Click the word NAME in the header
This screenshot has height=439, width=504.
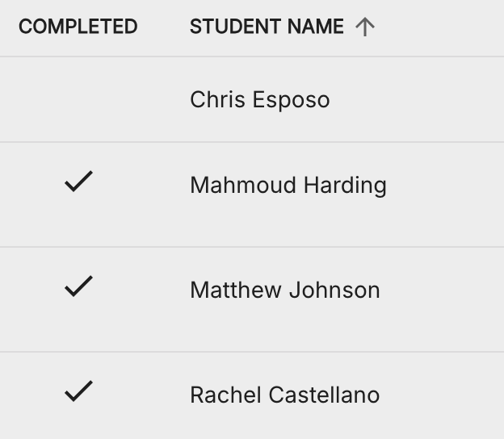316,27
